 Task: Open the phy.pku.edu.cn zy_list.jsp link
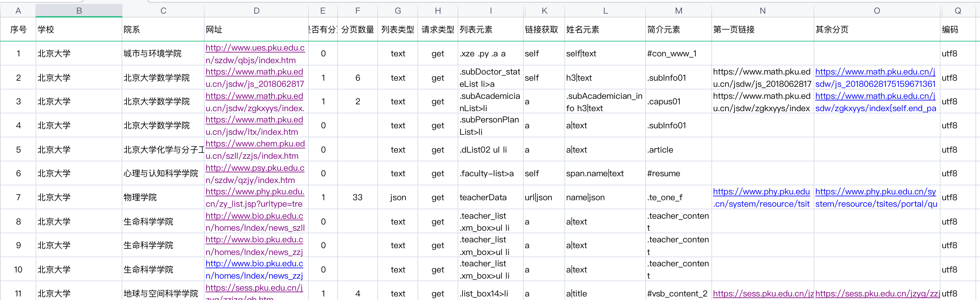(255, 198)
